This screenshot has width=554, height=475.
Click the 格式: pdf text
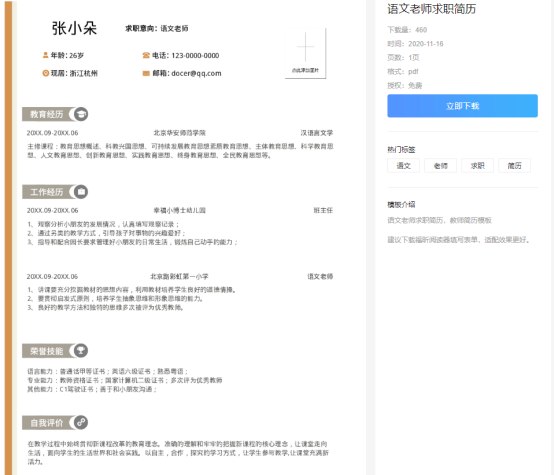pos(403,71)
